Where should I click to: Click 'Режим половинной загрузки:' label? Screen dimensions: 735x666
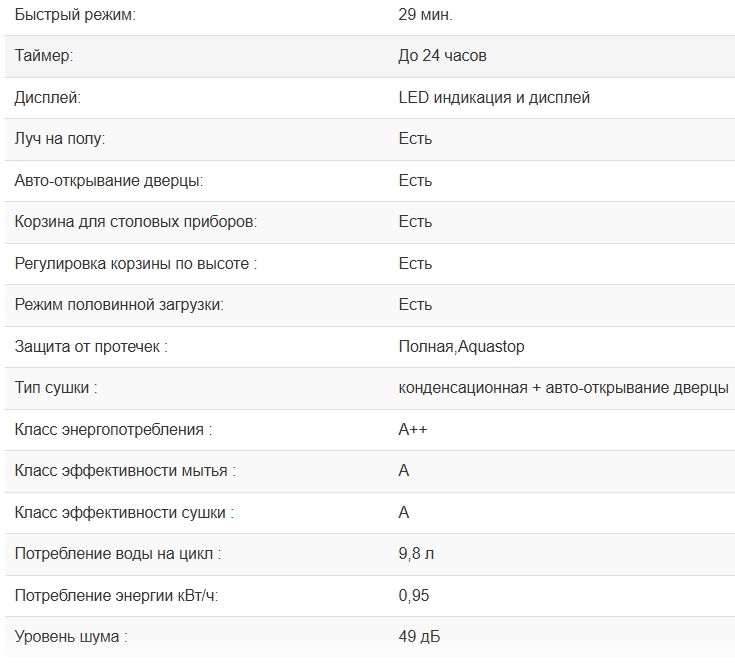[119, 305]
